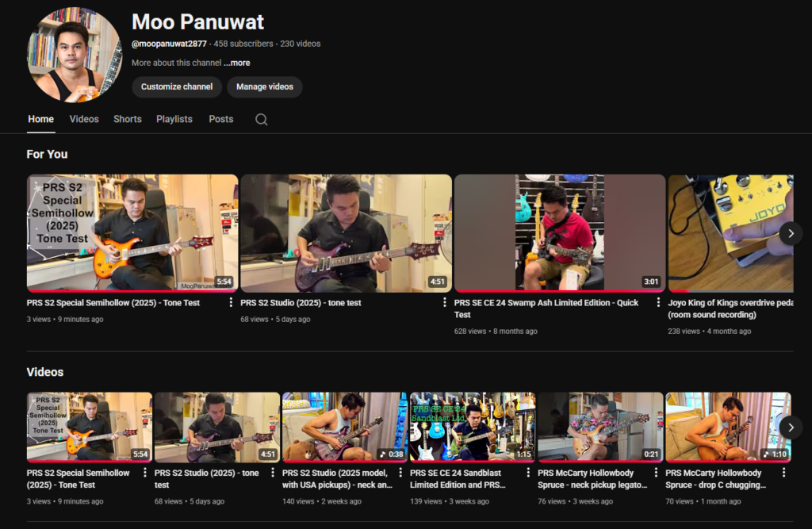Image resolution: width=812 pixels, height=529 pixels.
Task: Open PRS McCarty Hollowbody Spruce drop C chugging title
Action: click(x=716, y=479)
